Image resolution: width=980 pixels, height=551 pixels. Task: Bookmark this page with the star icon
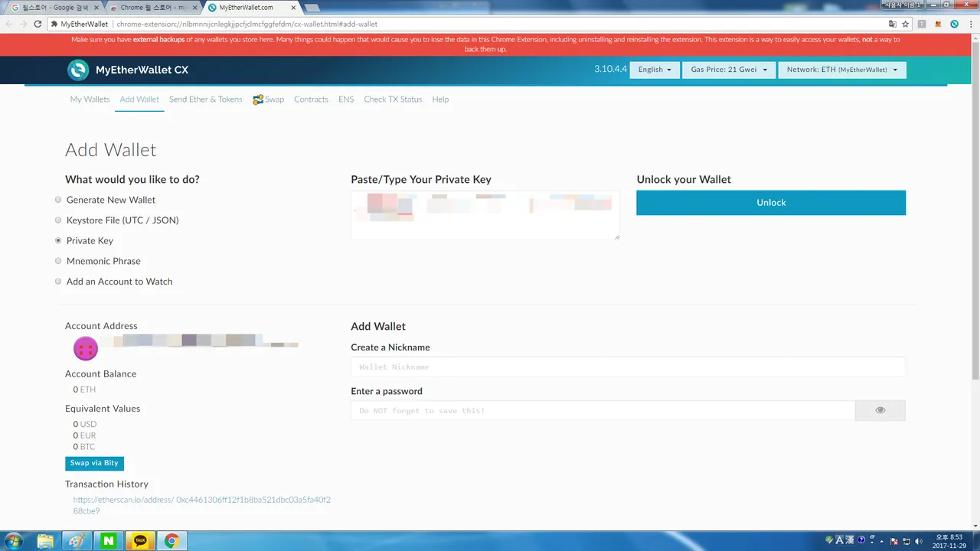click(x=906, y=24)
